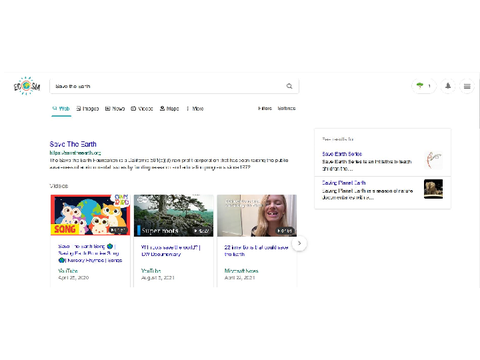Open the Saving Planet Earth link

click(344, 183)
